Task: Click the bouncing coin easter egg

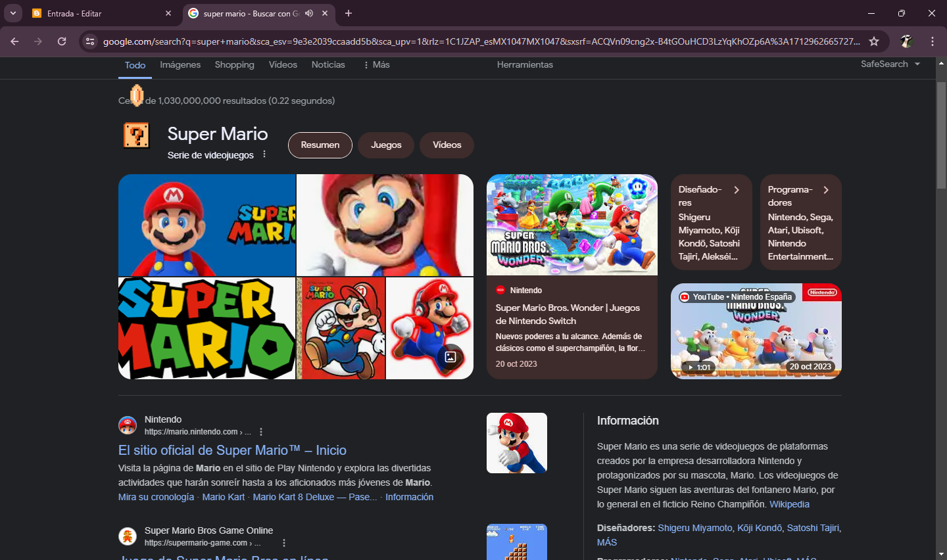Action: point(136,95)
